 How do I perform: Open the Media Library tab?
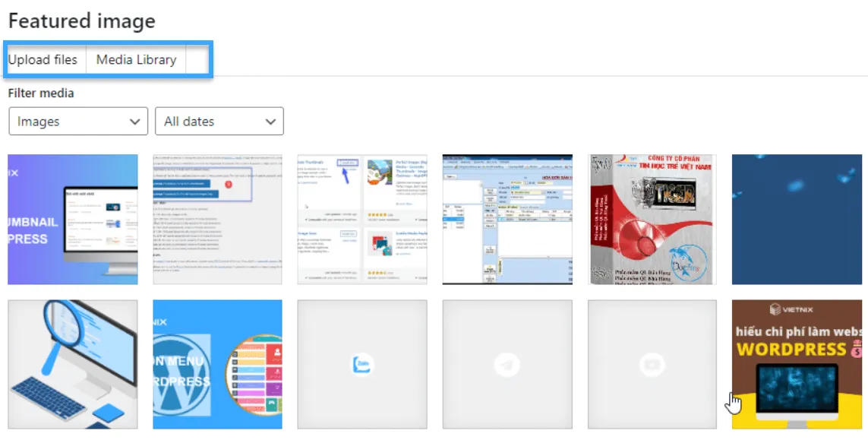(136, 59)
